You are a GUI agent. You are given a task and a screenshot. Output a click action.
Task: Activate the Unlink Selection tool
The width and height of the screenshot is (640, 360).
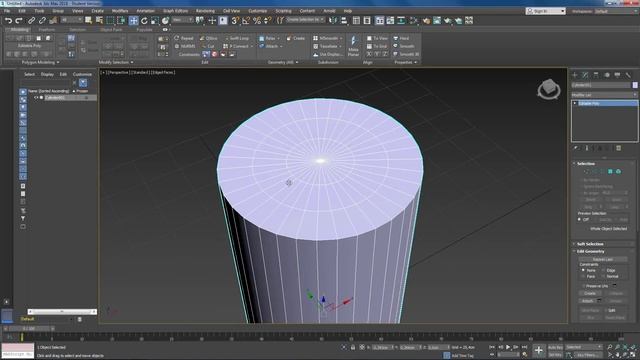pyautogui.click(x=42, y=20)
